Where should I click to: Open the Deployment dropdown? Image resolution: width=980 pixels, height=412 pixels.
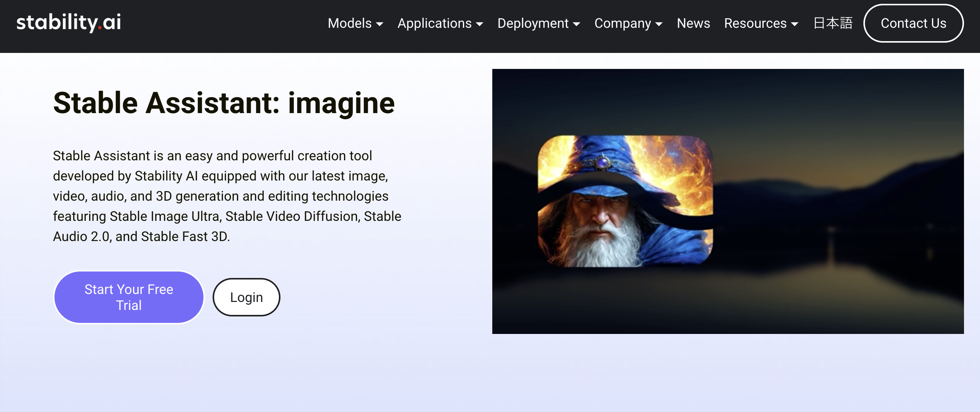[x=539, y=23]
